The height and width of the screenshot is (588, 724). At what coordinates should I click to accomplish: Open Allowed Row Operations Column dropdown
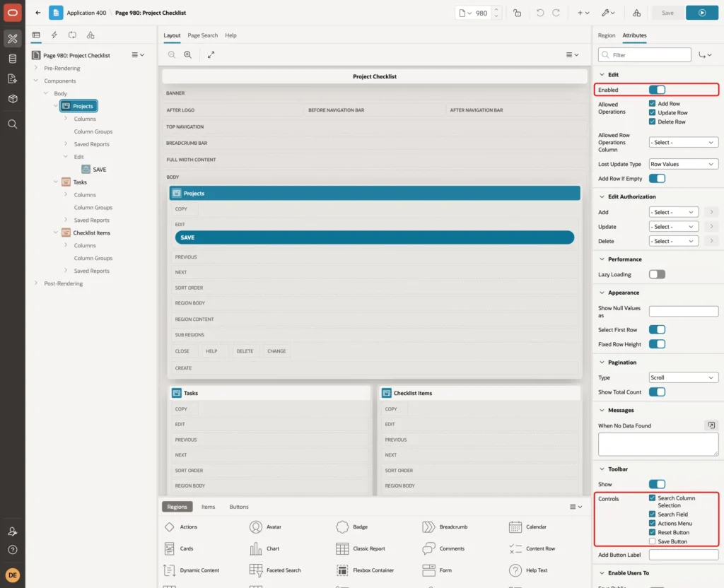684,142
